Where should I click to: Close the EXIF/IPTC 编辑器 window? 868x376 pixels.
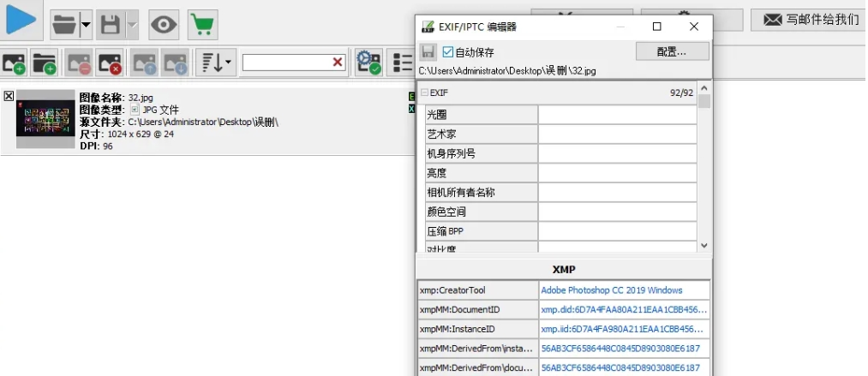(693, 27)
